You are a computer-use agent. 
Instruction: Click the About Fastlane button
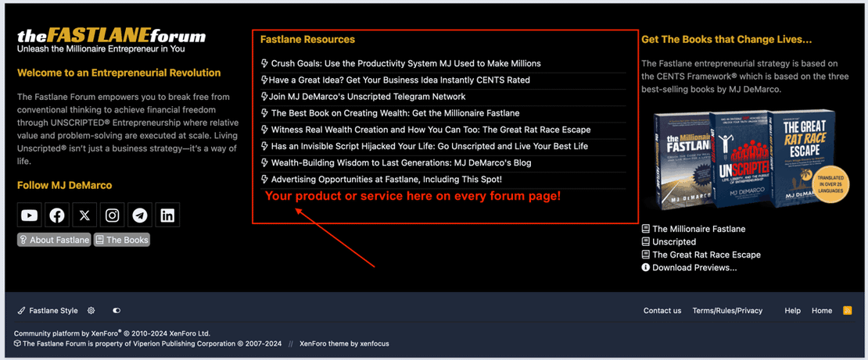coord(54,240)
